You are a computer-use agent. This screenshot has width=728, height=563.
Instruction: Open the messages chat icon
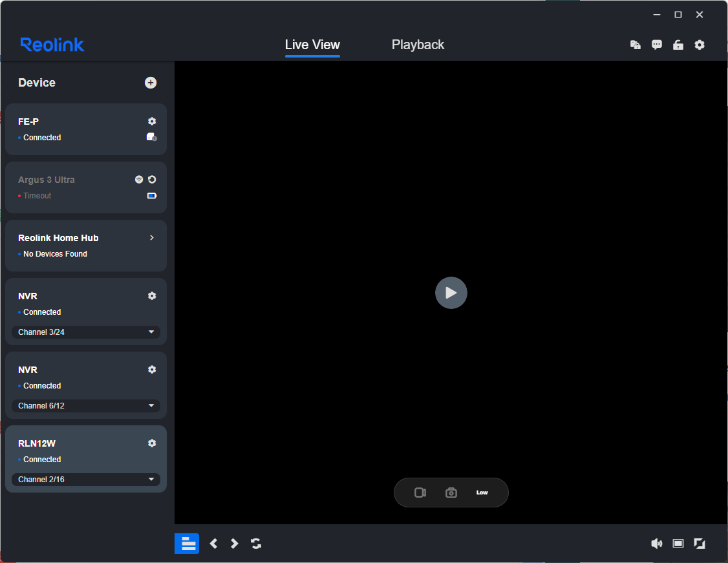[656, 45]
